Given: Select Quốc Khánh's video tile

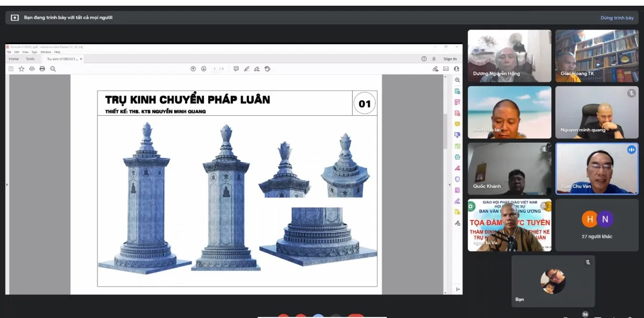Looking at the screenshot, I should pyautogui.click(x=510, y=169).
